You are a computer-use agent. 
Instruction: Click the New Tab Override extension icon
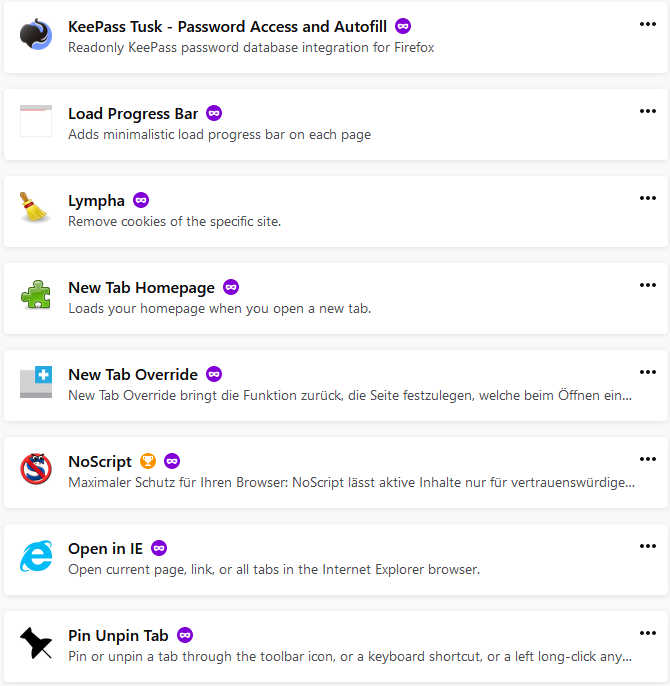click(x=36, y=382)
